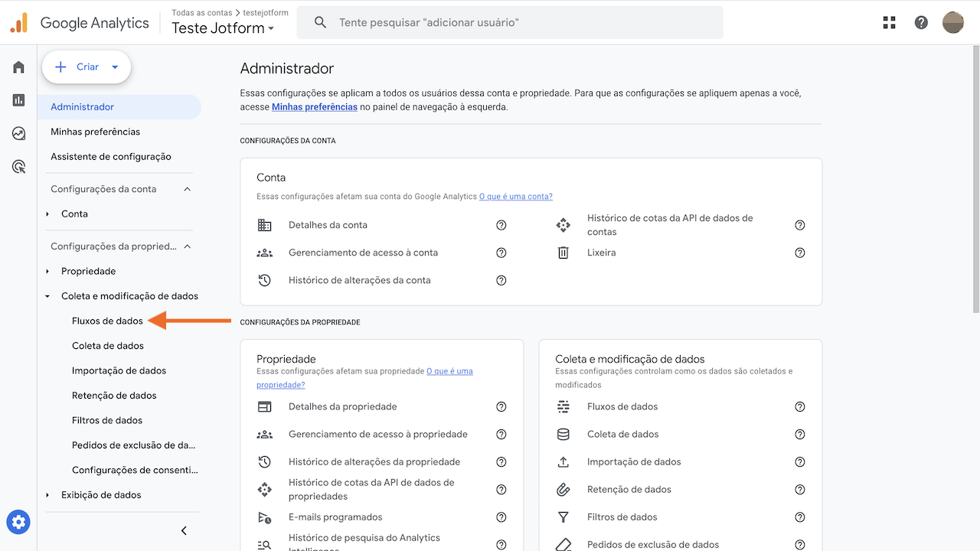Open the Lixeira (trash) icon in Conta settings
The image size is (980, 551).
(x=563, y=252)
